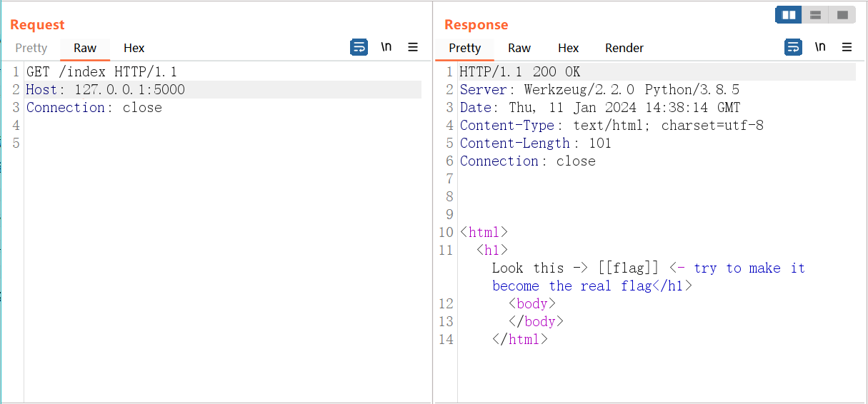
Task: Toggle word wrap in Request panel
Action: (x=359, y=47)
